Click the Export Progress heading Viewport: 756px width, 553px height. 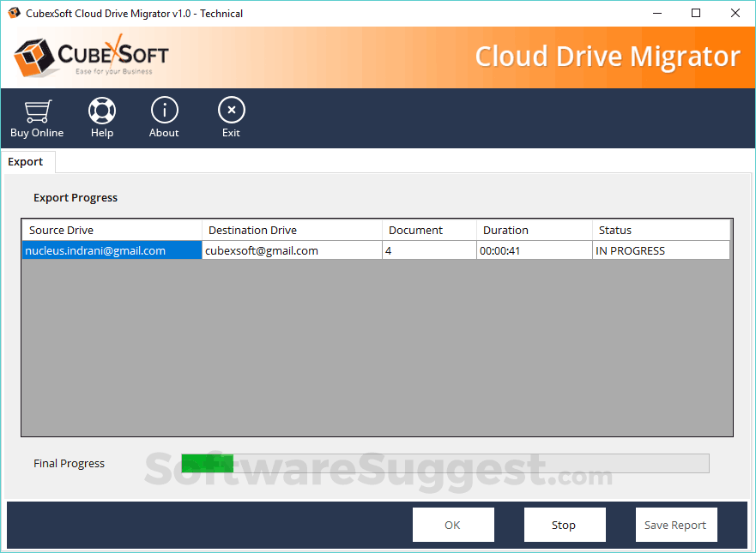tap(76, 197)
